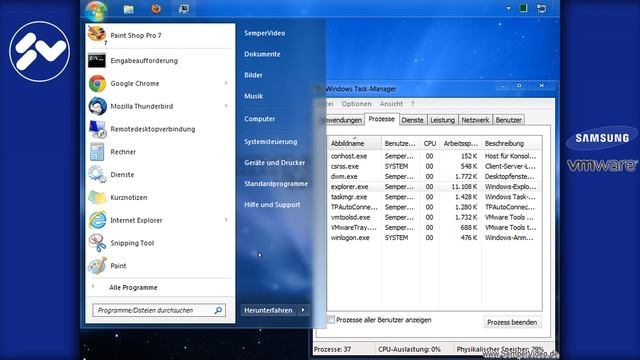Expand Mozilla Thunderbird jump list arrow
This screenshot has width=640, height=360.
[226, 106]
